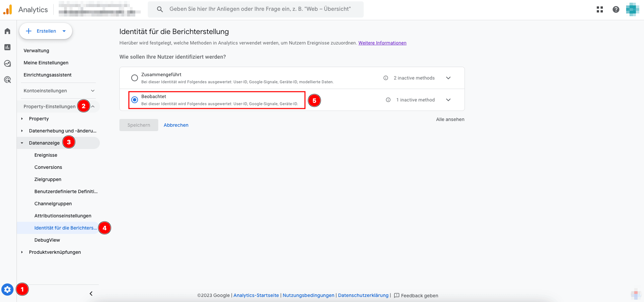
Task: Open the Reports bar chart icon
Action: [7, 47]
